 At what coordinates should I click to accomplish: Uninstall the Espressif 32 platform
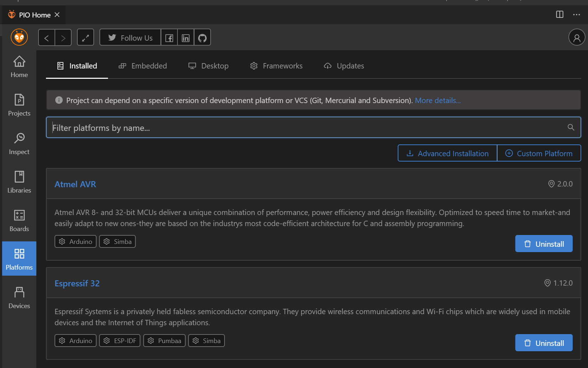coord(544,343)
